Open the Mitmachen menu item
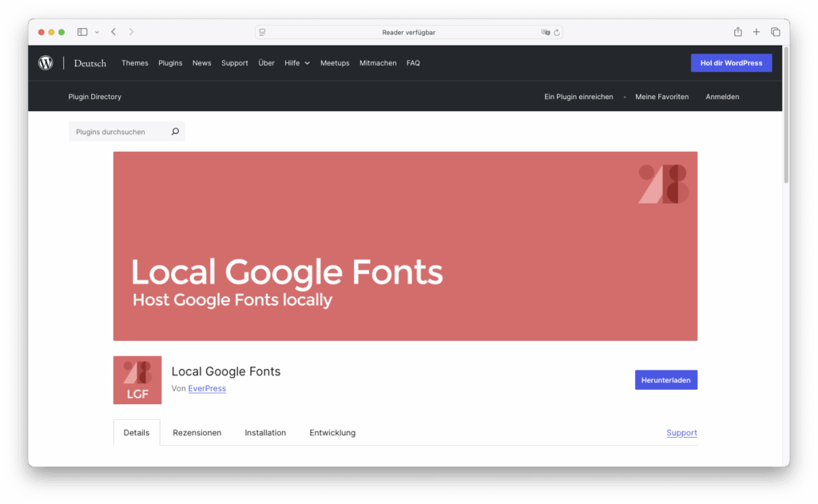This screenshot has width=818, height=504. tap(378, 63)
